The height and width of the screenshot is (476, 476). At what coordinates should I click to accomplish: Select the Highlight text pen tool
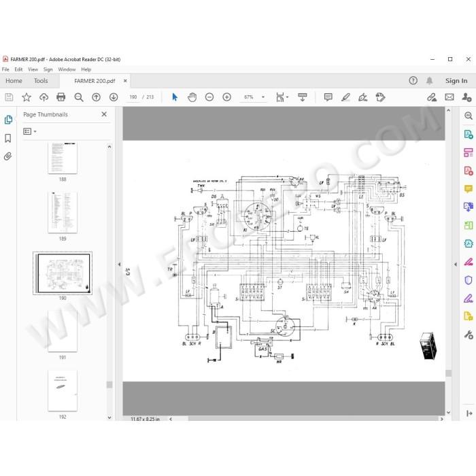(x=345, y=97)
